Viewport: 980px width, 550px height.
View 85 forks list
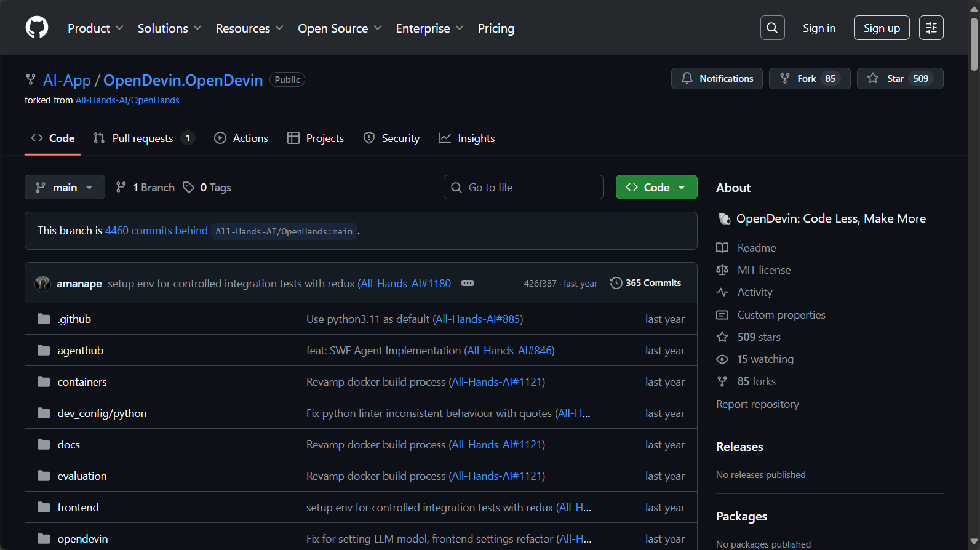pyautogui.click(x=746, y=381)
